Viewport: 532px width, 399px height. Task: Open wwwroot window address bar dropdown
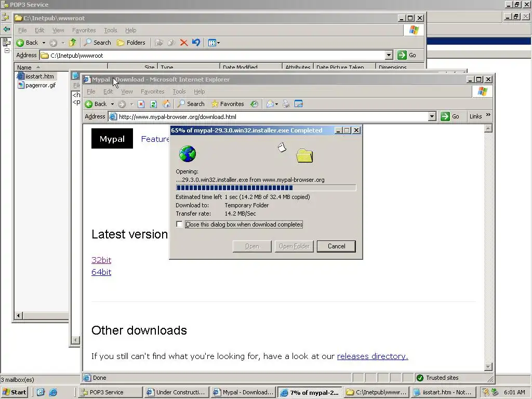(x=389, y=55)
